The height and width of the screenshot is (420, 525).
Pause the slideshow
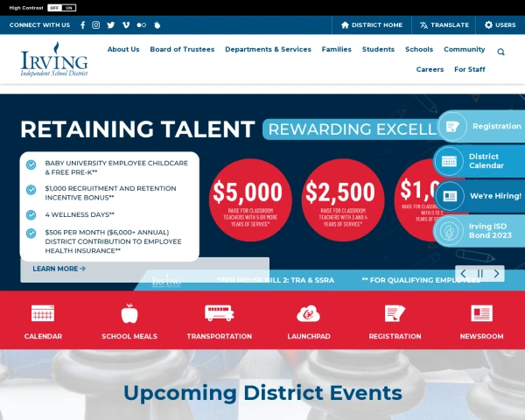click(x=479, y=274)
